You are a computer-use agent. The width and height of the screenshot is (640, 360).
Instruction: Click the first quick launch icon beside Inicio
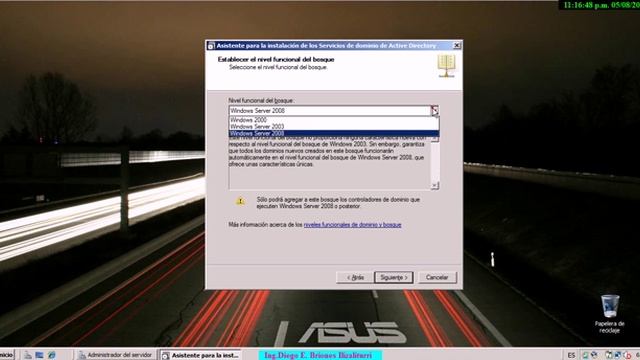pyautogui.click(x=27, y=355)
